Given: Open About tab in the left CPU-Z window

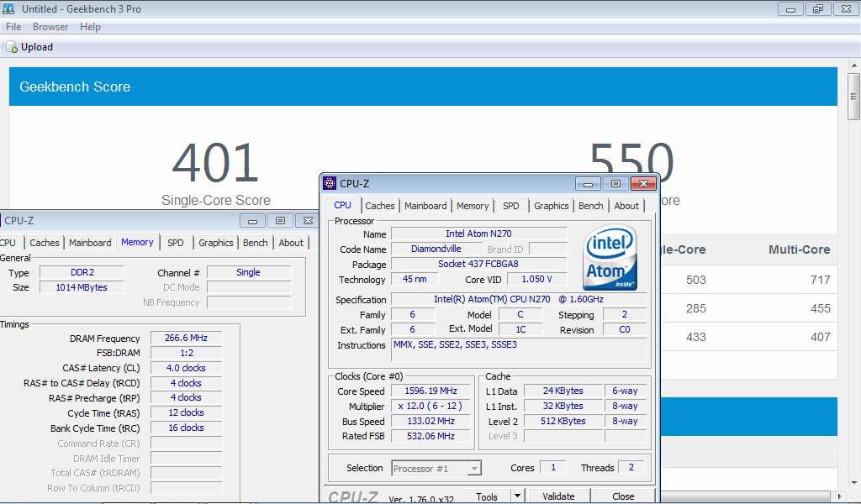Looking at the screenshot, I should pyautogui.click(x=291, y=243).
